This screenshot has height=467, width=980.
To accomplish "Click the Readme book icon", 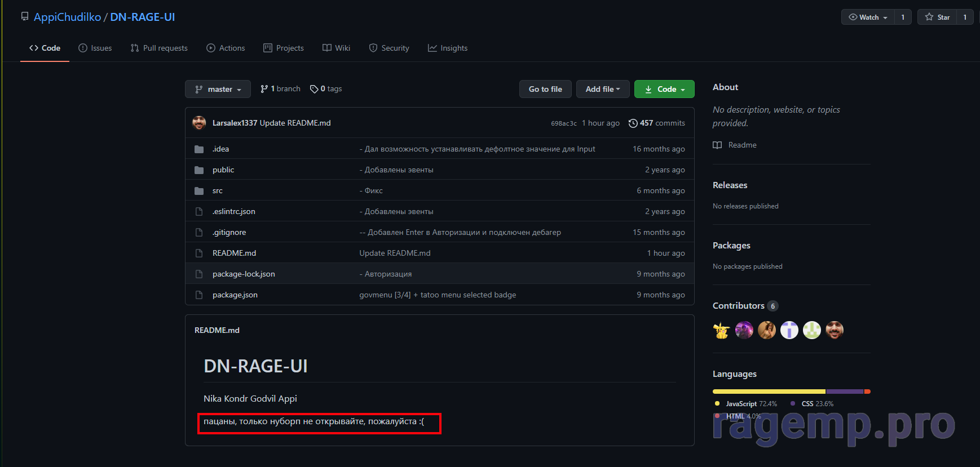I will 717,145.
